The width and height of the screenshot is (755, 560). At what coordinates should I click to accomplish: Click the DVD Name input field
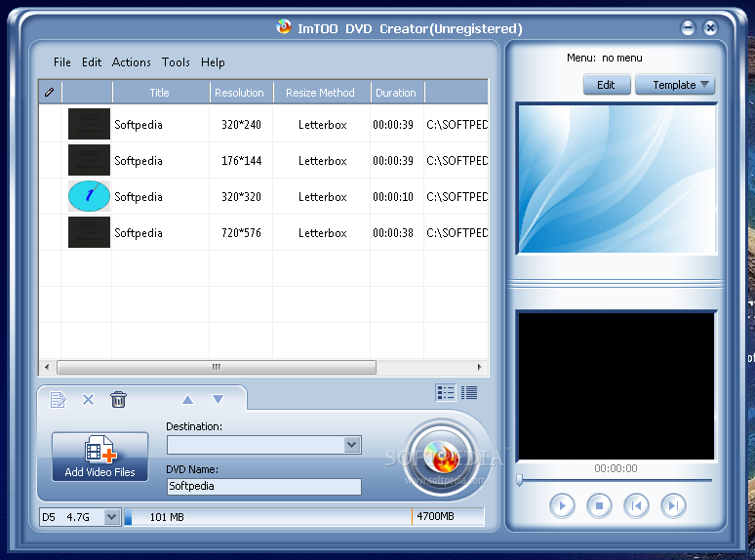point(264,486)
